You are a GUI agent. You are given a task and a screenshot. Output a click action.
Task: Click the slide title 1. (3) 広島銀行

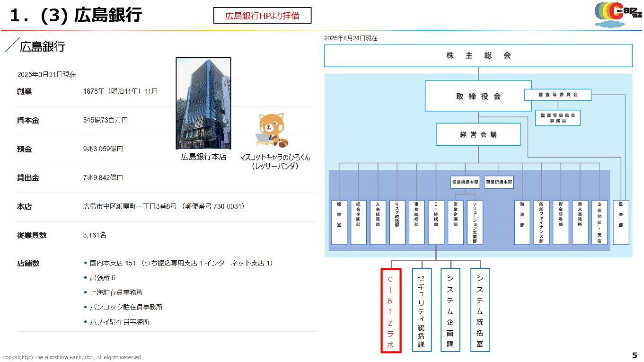tap(76, 15)
